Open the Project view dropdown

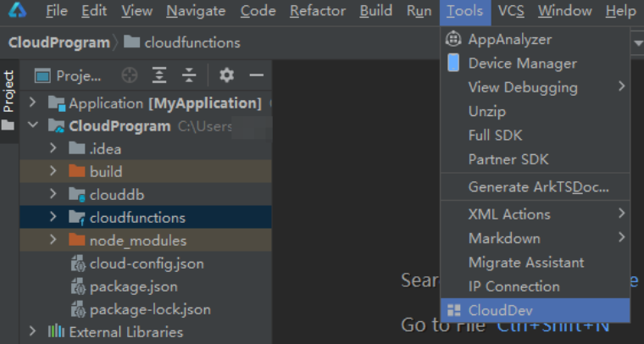click(68, 75)
